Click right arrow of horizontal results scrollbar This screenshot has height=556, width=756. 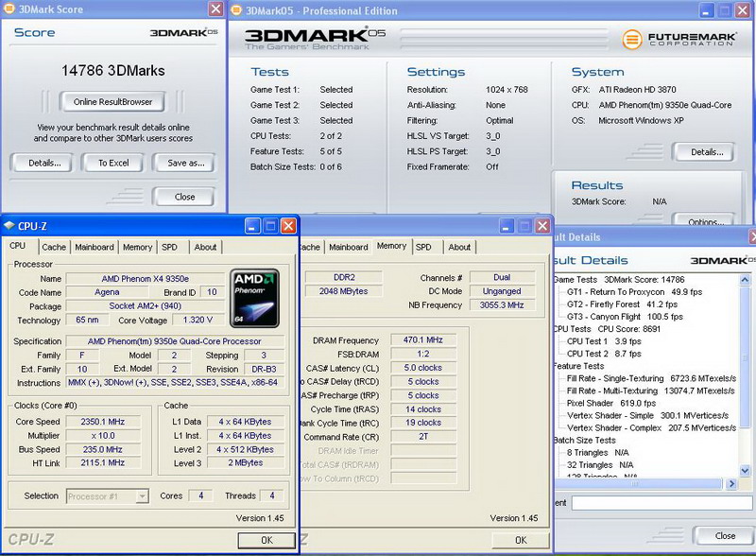tap(731, 483)
